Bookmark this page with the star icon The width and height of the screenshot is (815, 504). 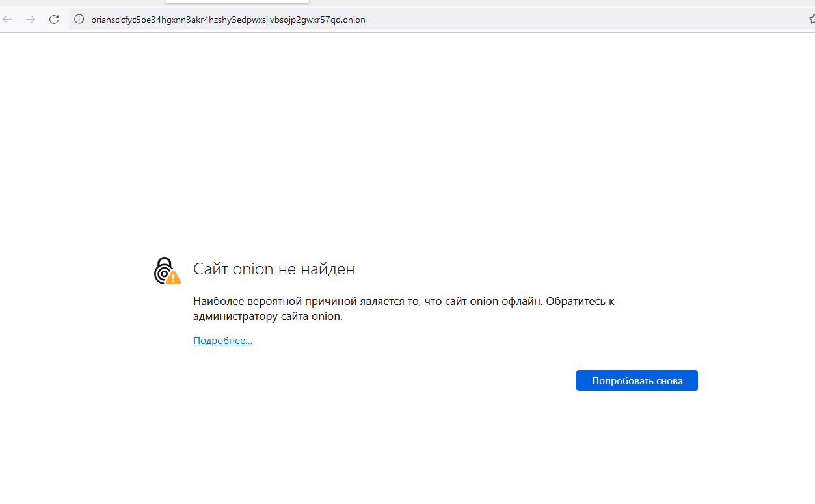click(x=811, y=20)
